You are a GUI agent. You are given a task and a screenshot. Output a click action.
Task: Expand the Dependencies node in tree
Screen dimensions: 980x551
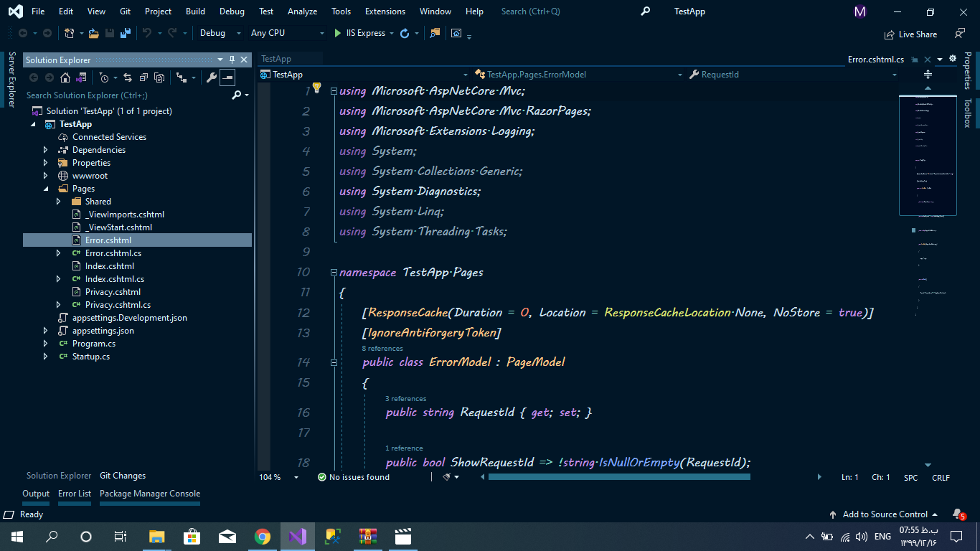click(46, 150)
